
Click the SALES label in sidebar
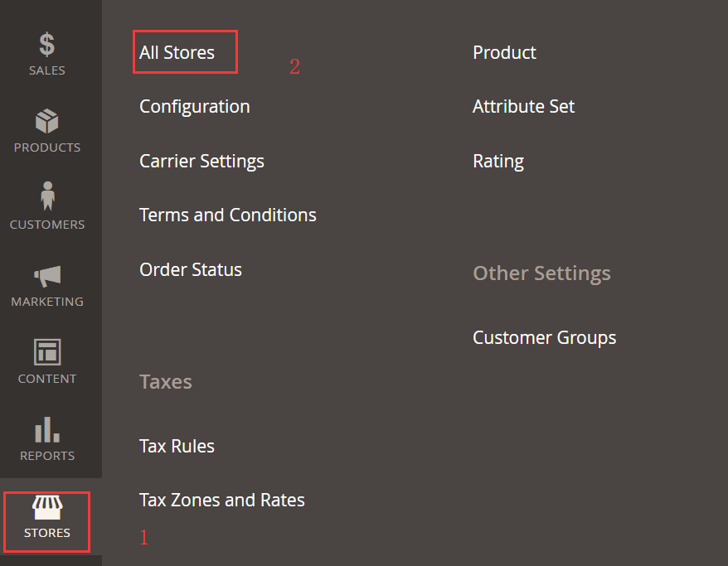coord(47,70)
